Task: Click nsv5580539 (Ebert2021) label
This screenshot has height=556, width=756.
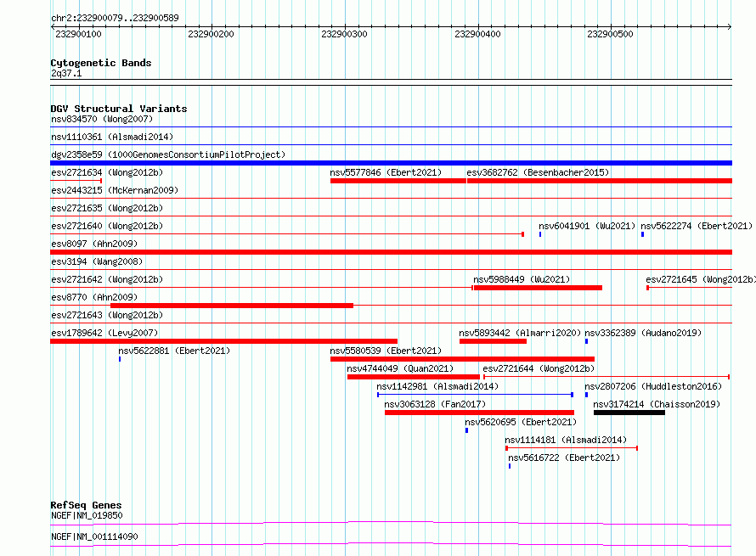Action: (386, 351)
